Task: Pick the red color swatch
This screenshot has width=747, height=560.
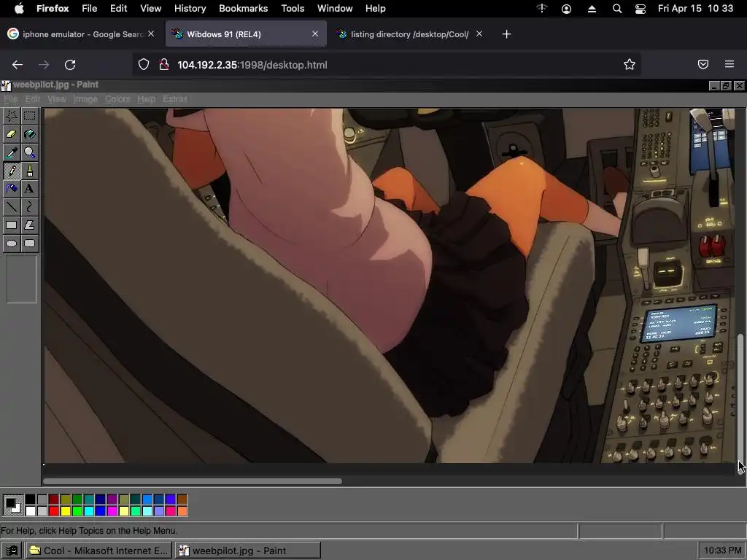Action: coord(54,511)
